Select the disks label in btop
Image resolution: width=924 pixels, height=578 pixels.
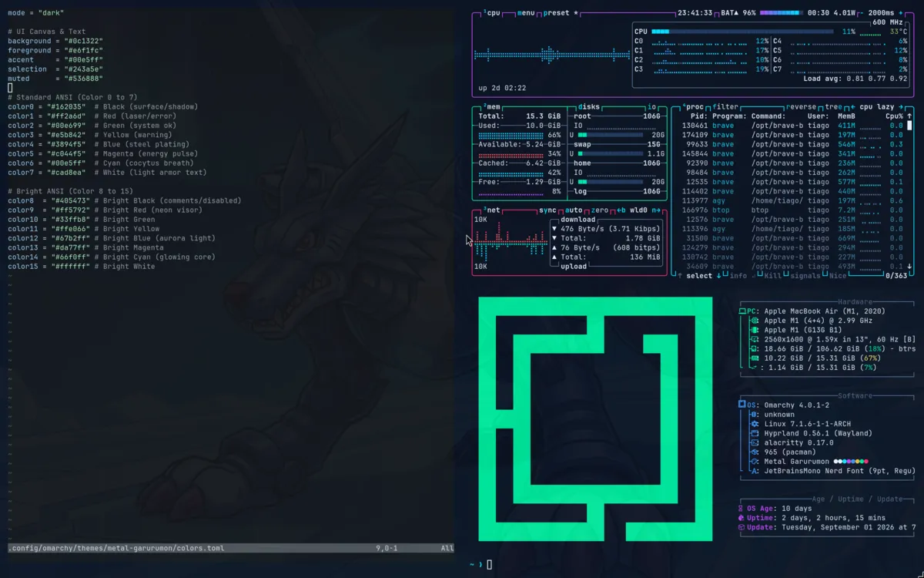(x=588, y=107)
